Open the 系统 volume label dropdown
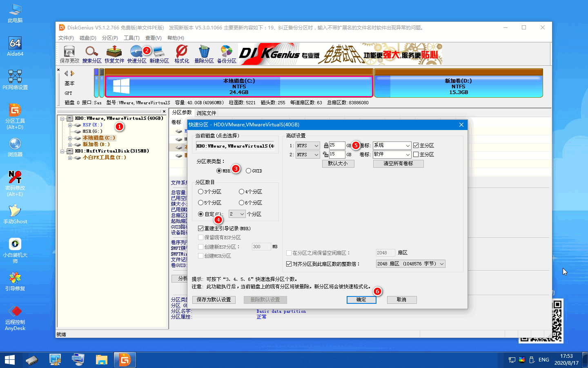Screen dimensions: 588x368 [x=391, y=145]
